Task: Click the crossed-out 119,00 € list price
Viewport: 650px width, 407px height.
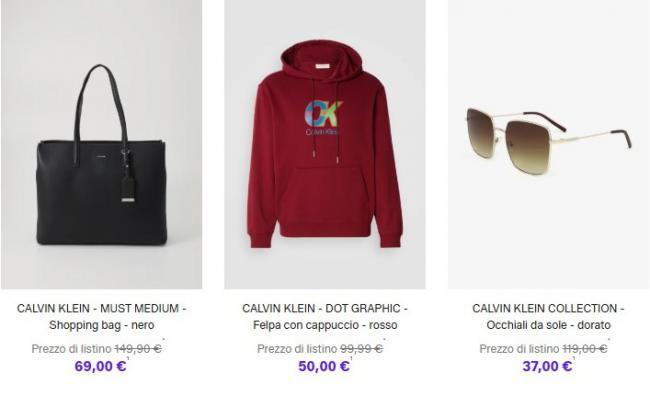Action: click(x=585, y=348)
